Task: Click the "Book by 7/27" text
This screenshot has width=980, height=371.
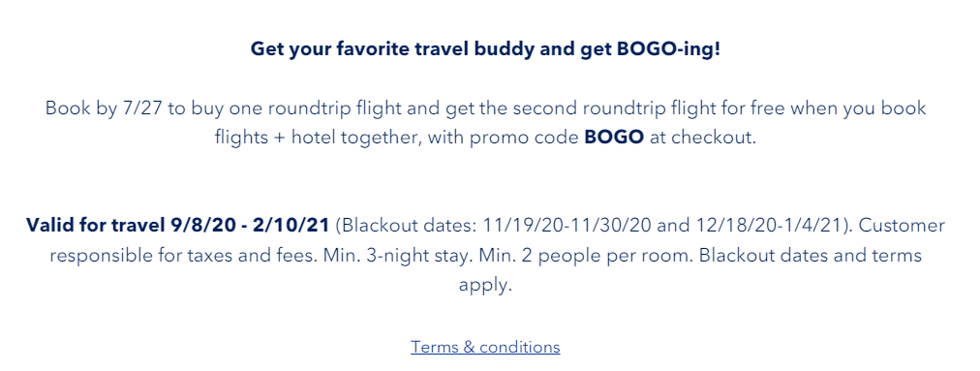Action: tap(104, 108)
